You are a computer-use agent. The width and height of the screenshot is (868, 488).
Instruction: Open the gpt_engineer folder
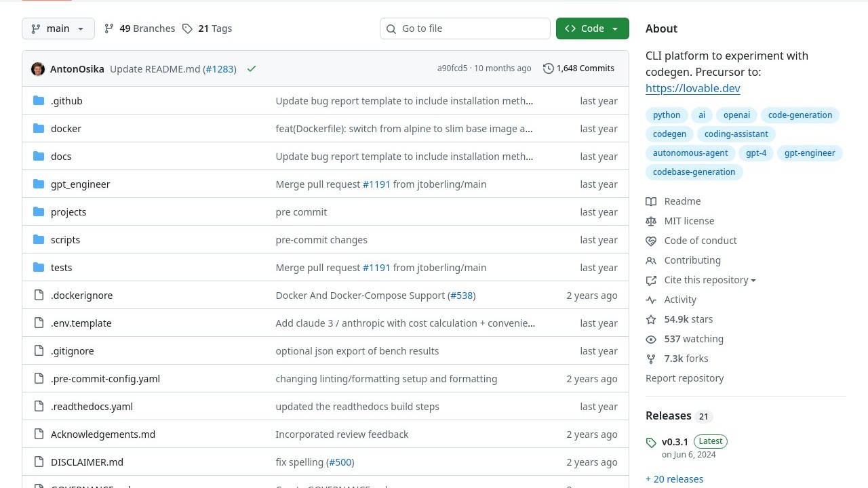click(80, 184)
